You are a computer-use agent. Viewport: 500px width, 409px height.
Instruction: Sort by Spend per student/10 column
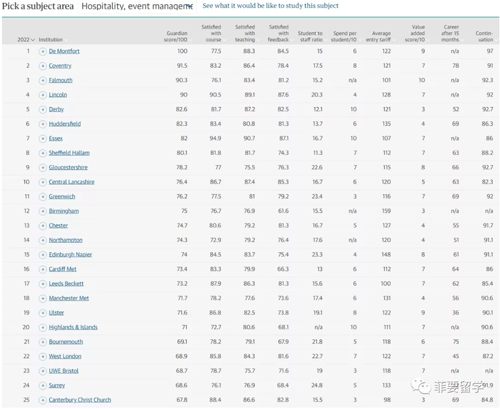[x=344, y=36]
